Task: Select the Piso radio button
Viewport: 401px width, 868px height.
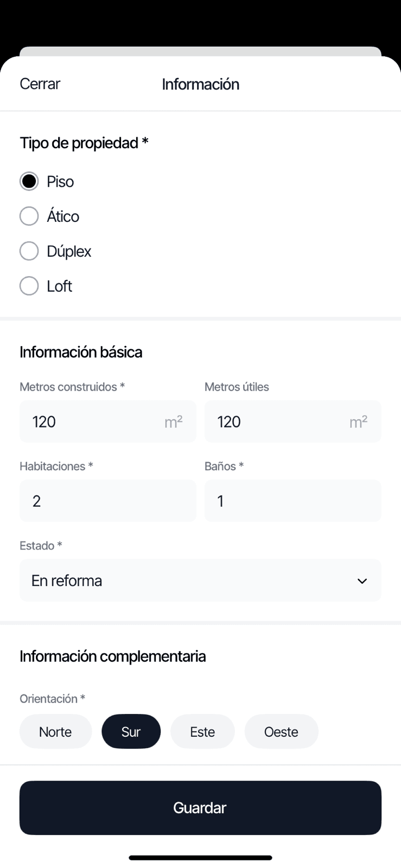Action: [x=29, y=181]
